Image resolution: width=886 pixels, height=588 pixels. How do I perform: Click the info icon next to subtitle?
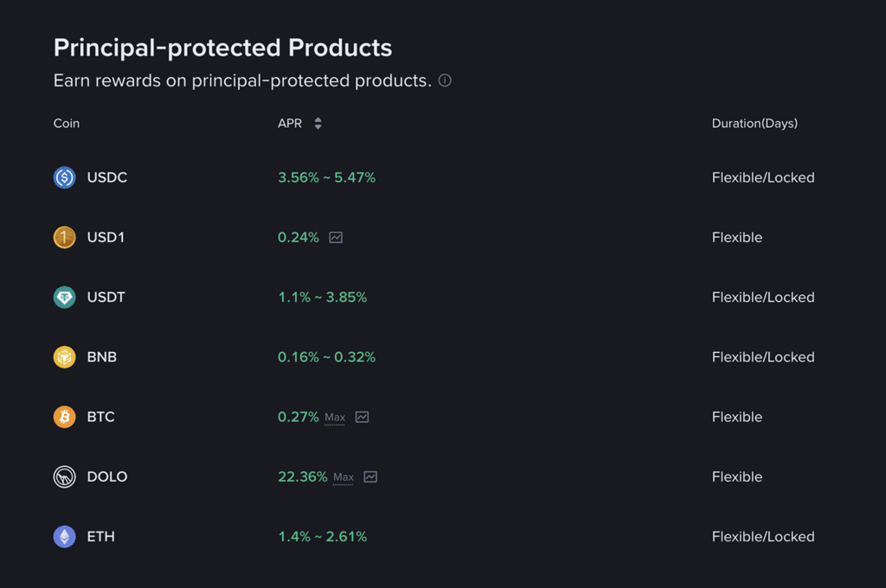click(444, 80)
